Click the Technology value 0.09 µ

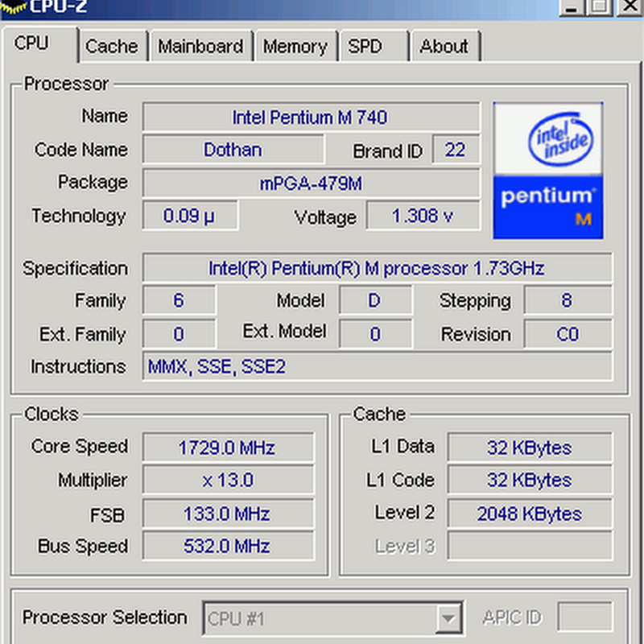tap(190, 216)
